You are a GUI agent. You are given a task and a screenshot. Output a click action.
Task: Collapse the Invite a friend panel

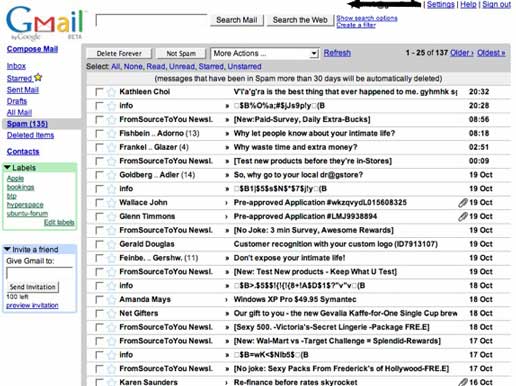point(7,249)
